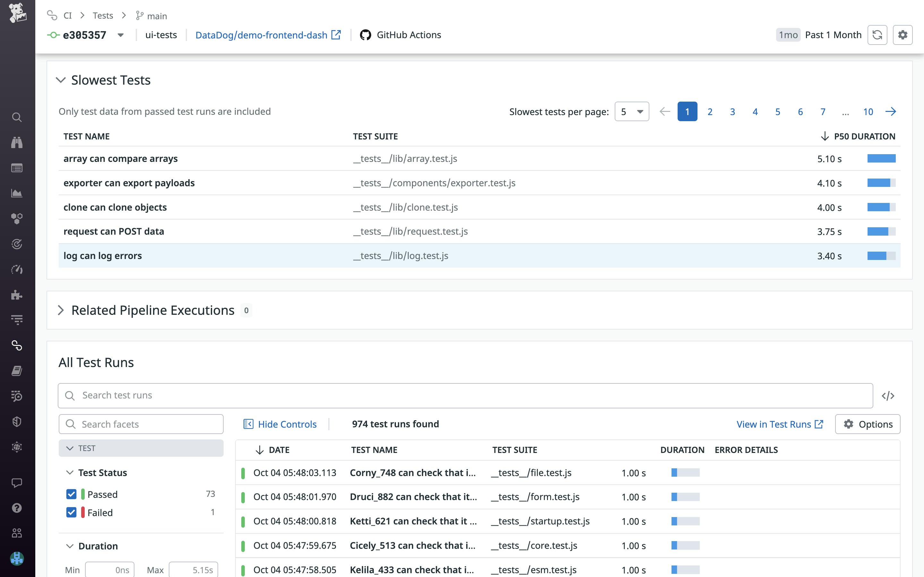Open the help question mark icon
The height and width of the screenshot is (577, 924).
click(x=17, y=508)
